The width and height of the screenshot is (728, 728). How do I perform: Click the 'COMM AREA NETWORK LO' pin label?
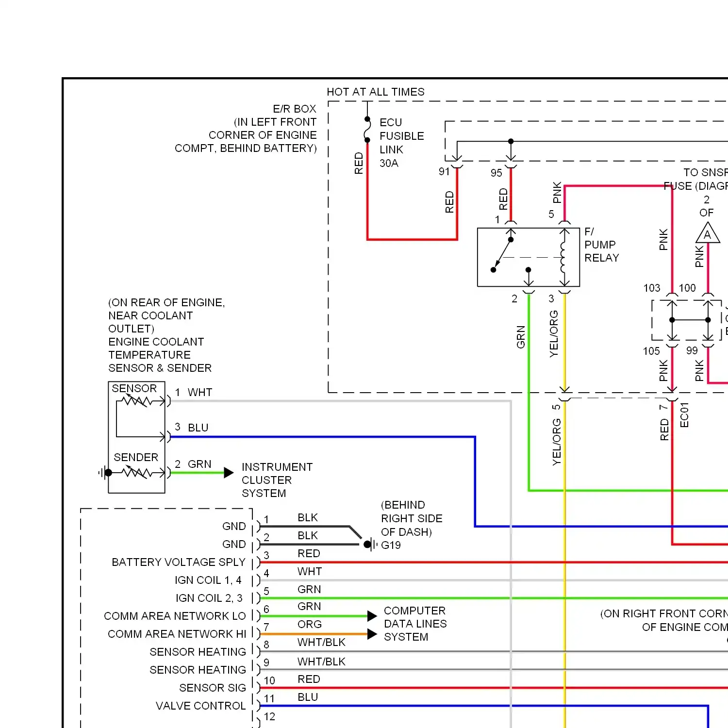[175, 616]
